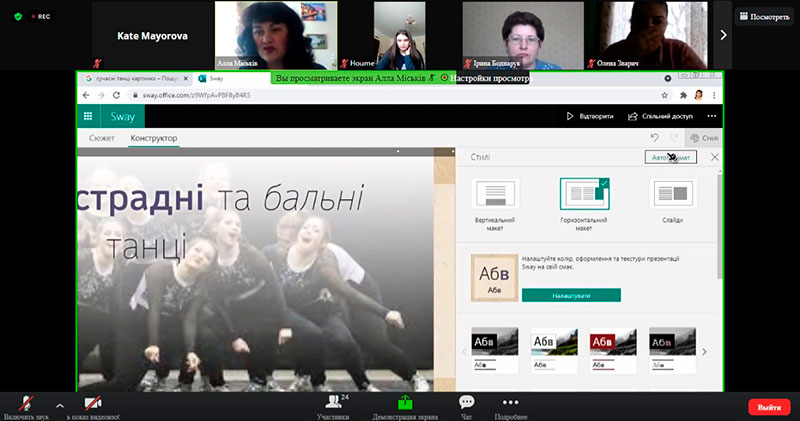Open the Стилі palette button
This screenshot has height=421, width=800.
point(704,138)
